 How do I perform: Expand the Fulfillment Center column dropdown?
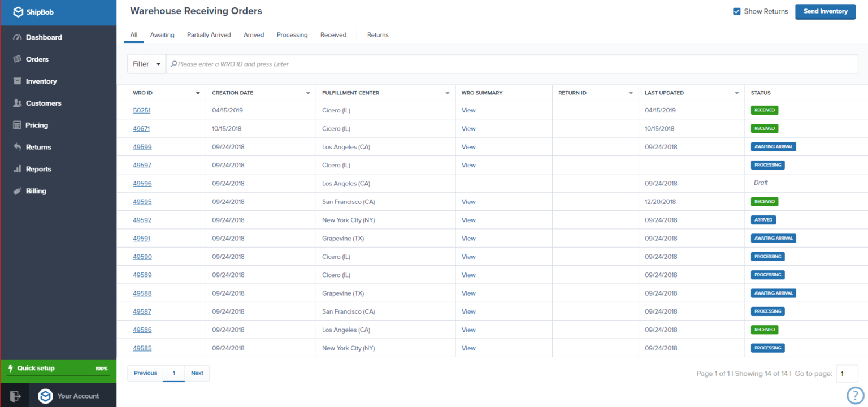448,92
